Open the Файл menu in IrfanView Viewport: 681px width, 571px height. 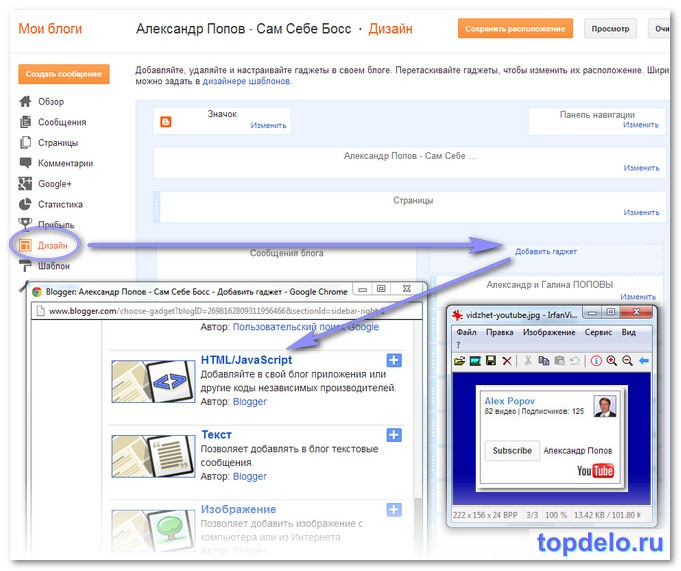click(466, 332)
